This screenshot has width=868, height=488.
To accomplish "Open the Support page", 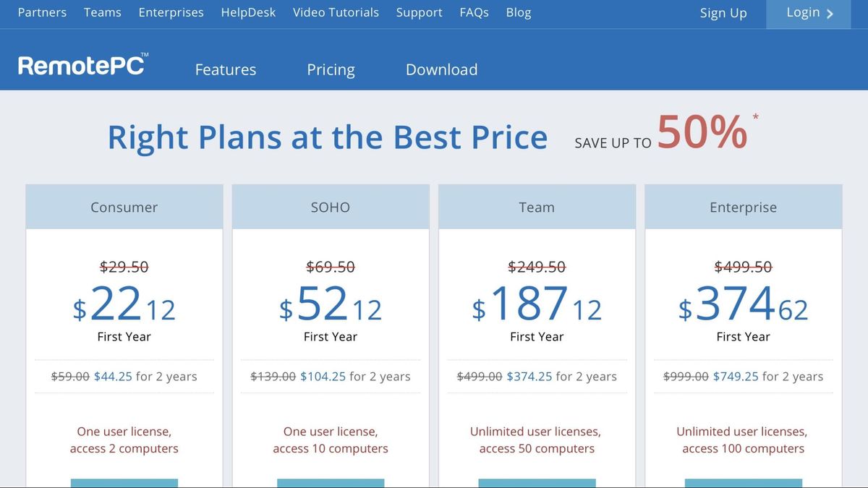I will pos(419,12).
